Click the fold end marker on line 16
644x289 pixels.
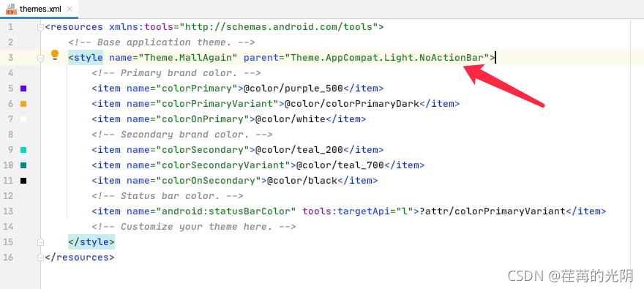click(x=40, y=258)
